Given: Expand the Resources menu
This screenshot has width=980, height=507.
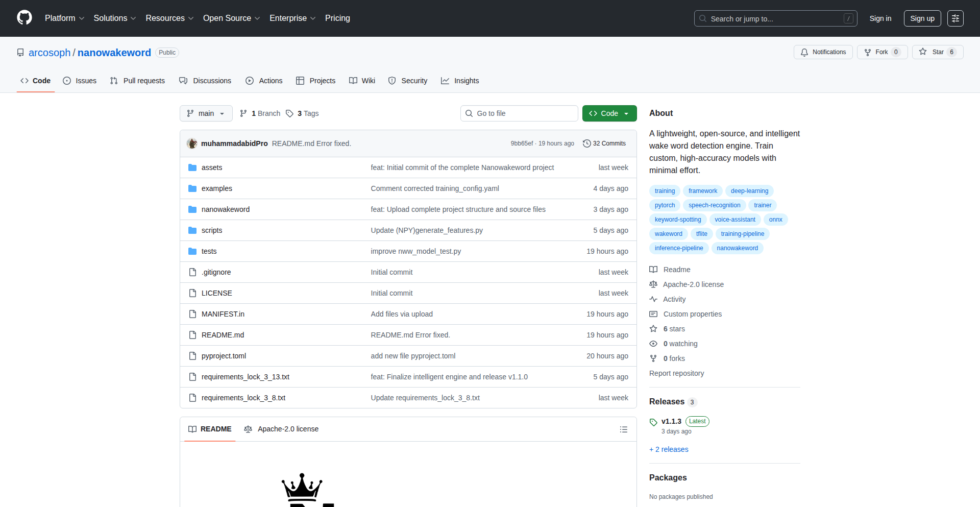Looking at the screenshot, I should pos(169,18).
